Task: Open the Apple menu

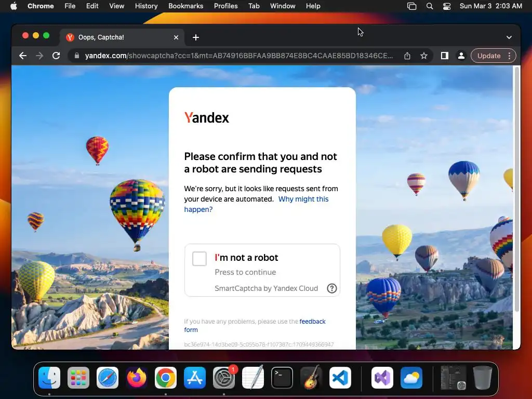Action: [14, 6]
